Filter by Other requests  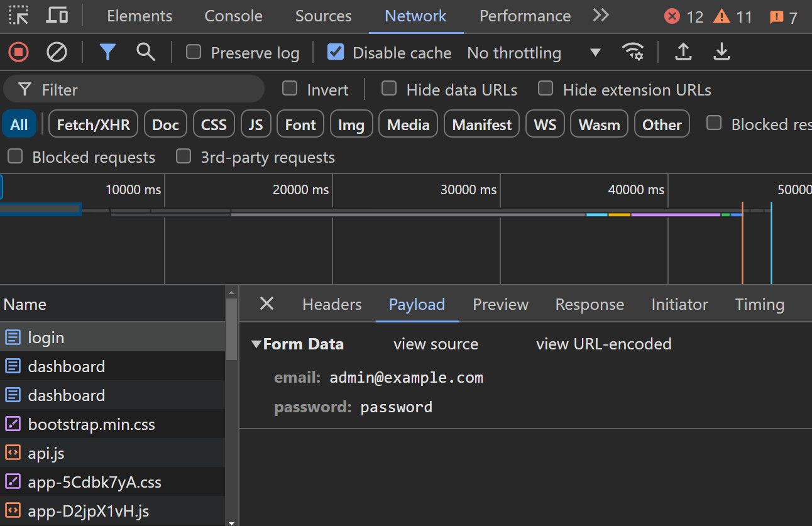point(662,124)
